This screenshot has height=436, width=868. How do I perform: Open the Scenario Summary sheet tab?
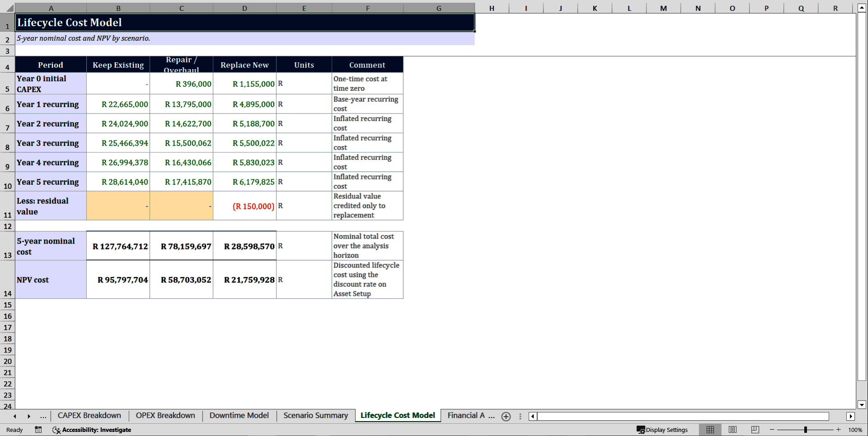tap(316, 416)
